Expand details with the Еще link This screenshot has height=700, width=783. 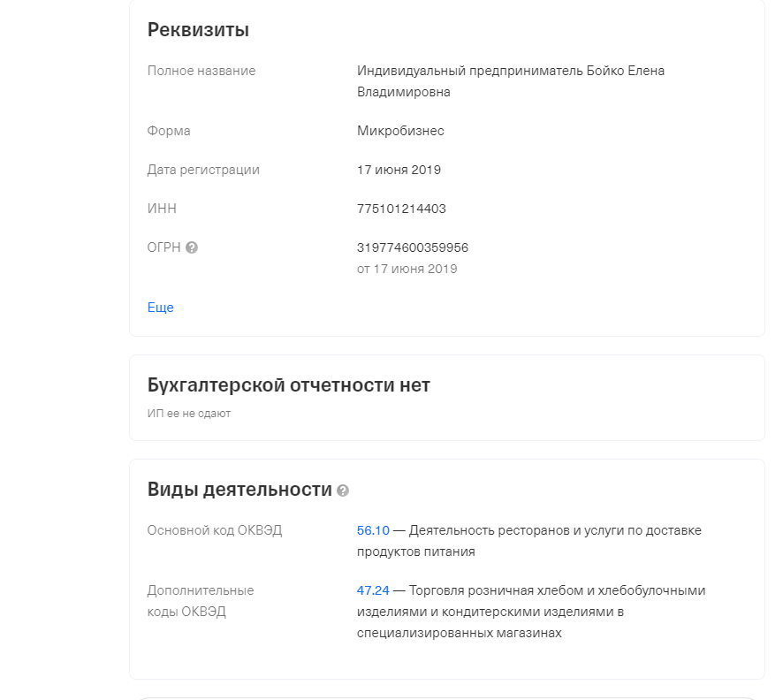[160, 307]
